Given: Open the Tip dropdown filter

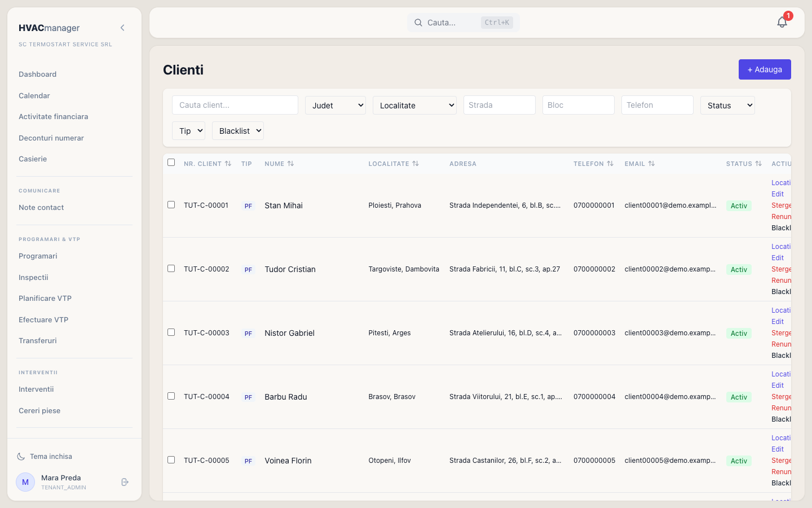Looking at the screenshot, I should (188, 130).
